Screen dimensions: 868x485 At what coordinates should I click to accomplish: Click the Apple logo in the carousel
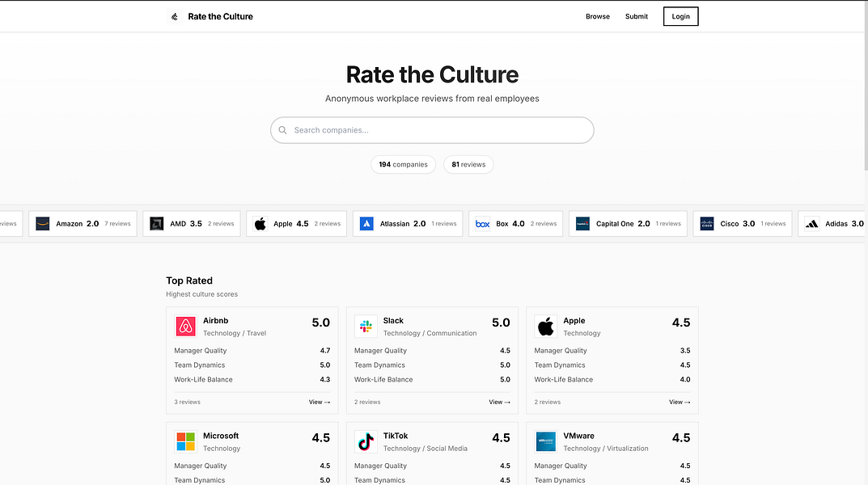click(260, 223)
